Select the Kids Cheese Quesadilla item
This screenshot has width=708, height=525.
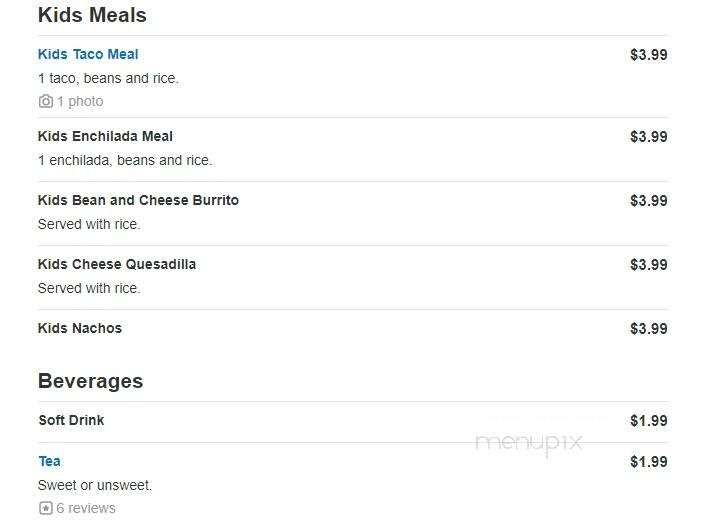point(117,264)
